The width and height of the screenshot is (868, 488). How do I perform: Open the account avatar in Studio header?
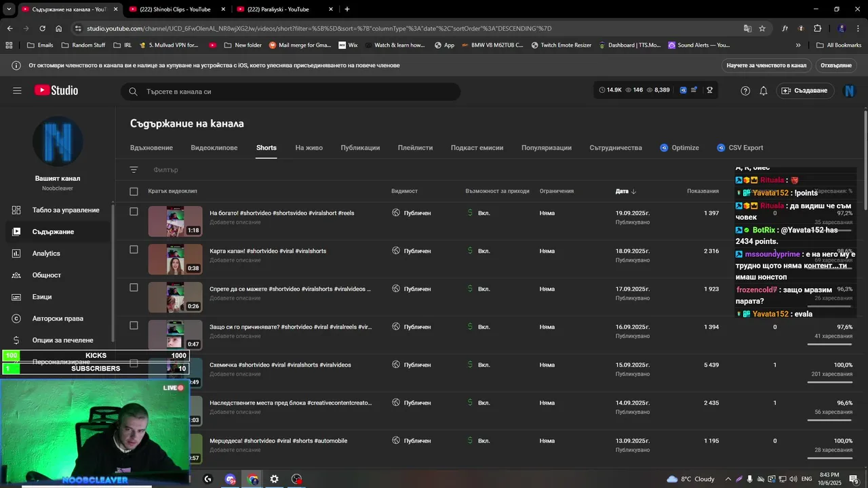[x=849, y=91]
